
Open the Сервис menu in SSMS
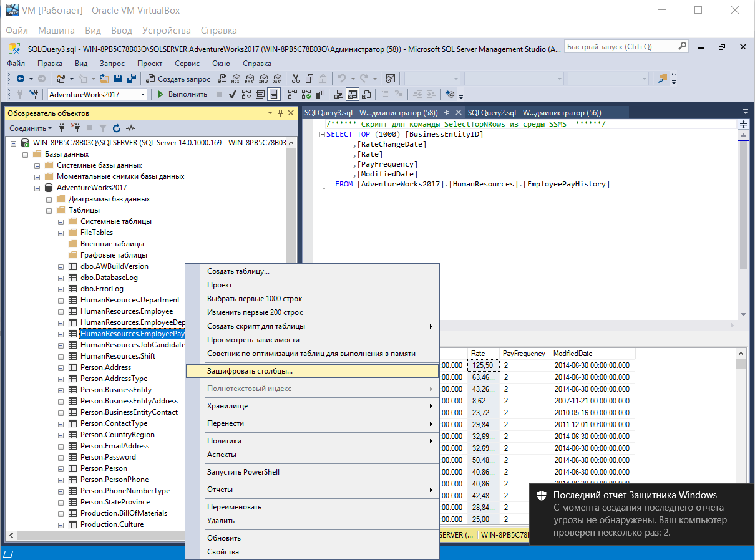click(x=187, y=63)
